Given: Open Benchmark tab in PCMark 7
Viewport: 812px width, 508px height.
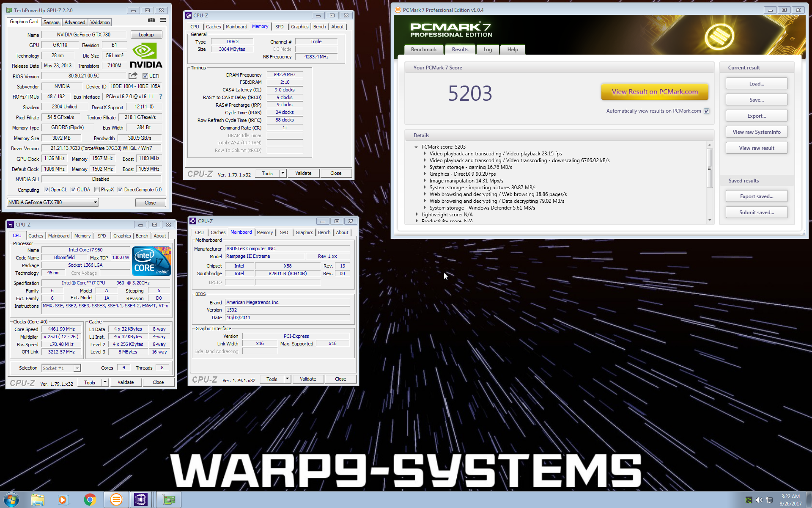Looking at the screenshot, I should 424,50.
